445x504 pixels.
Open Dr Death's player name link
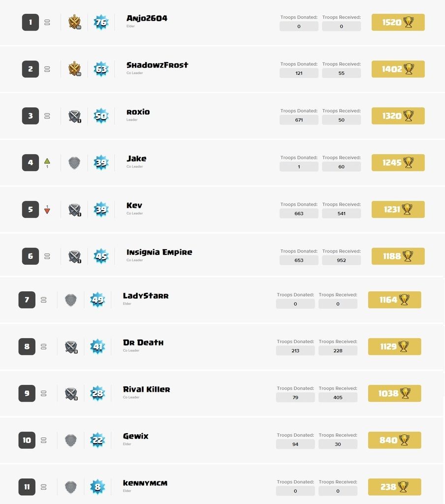point(143,343)
